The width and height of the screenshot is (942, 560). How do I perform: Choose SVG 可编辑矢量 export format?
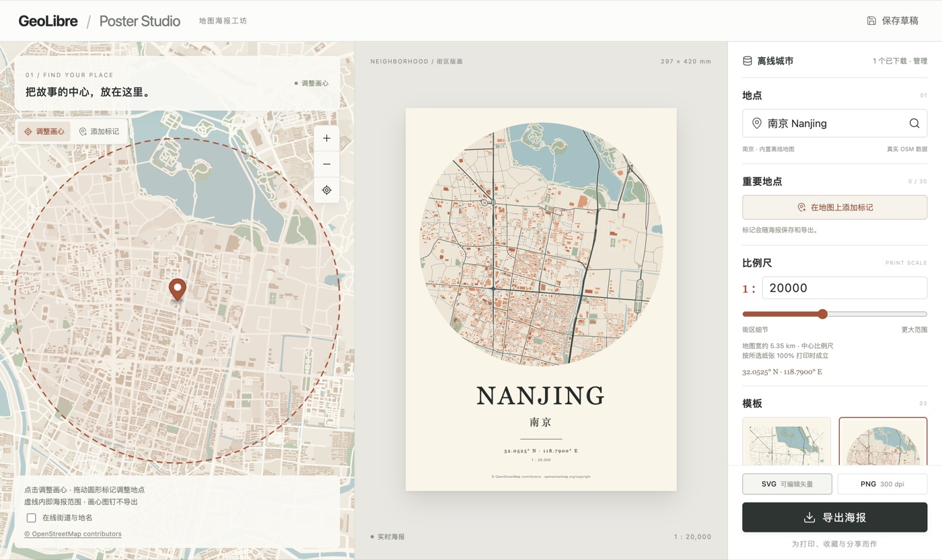point(787,484)
